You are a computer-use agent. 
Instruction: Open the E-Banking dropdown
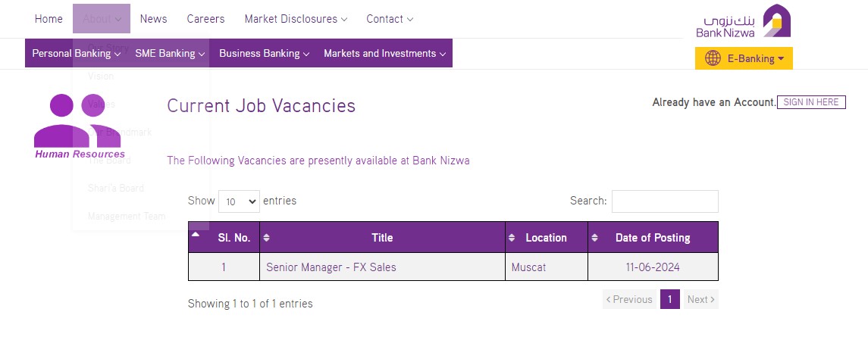tap(744, 58)
